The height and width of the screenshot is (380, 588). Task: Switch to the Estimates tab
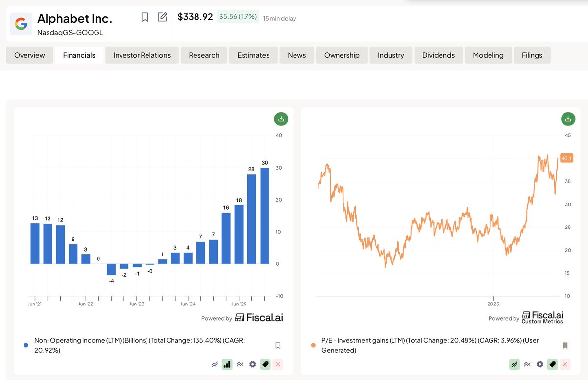click(253, 55)
